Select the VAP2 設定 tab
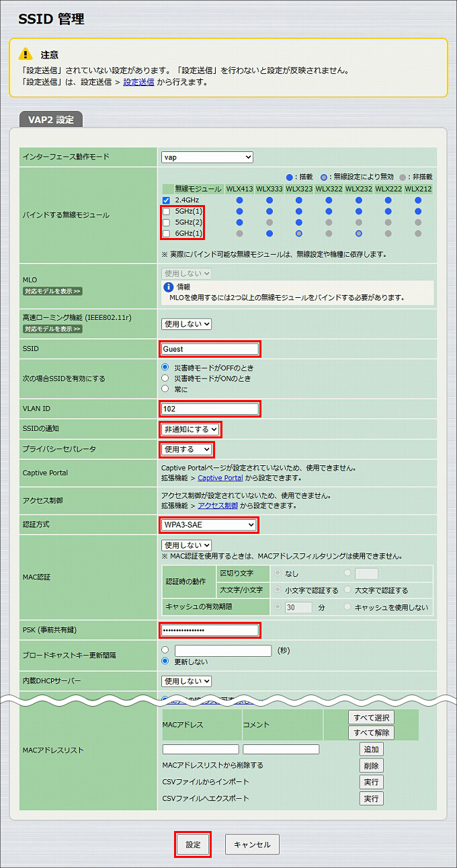 pyautogui.click(x=51, y=120)
